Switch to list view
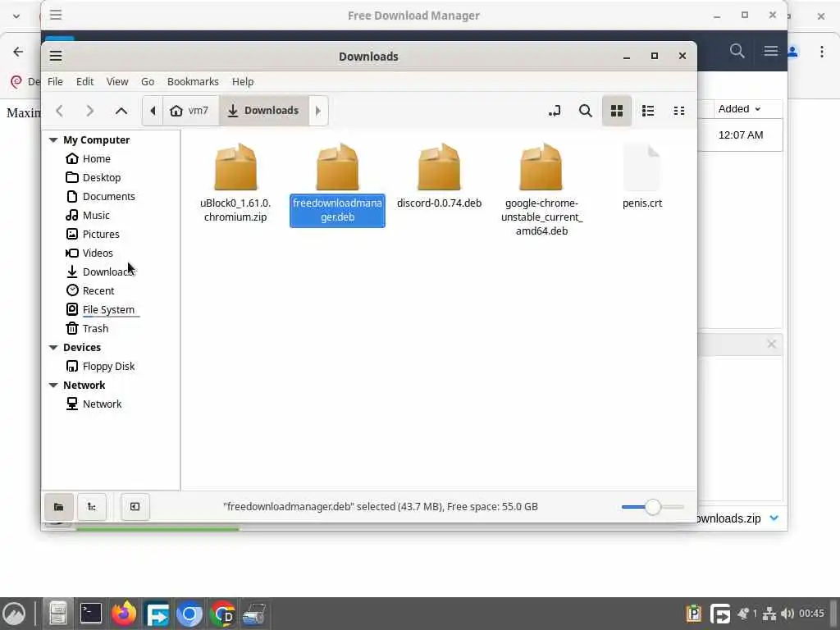This screenshot has width=840, height=630. (x=648, y=111)
